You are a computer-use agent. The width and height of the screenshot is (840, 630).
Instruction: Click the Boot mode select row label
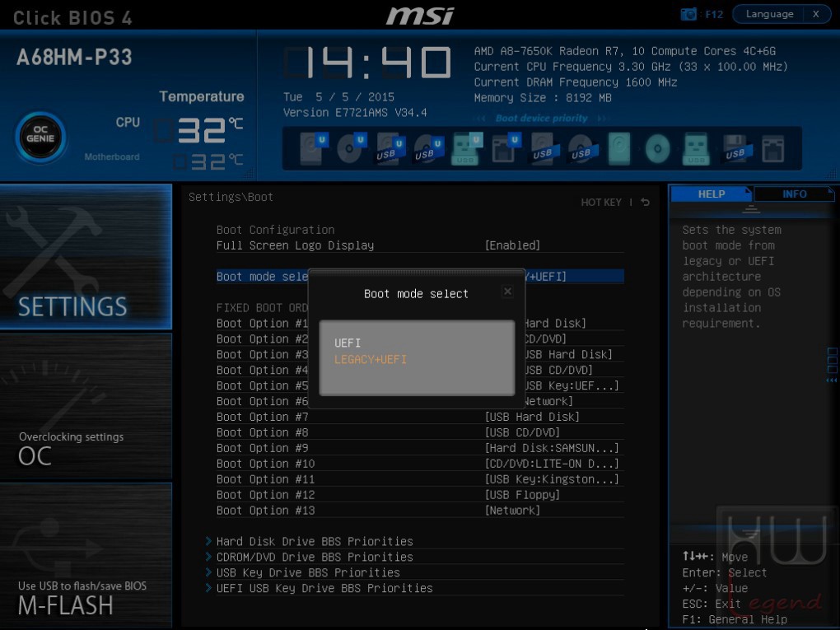262,277
